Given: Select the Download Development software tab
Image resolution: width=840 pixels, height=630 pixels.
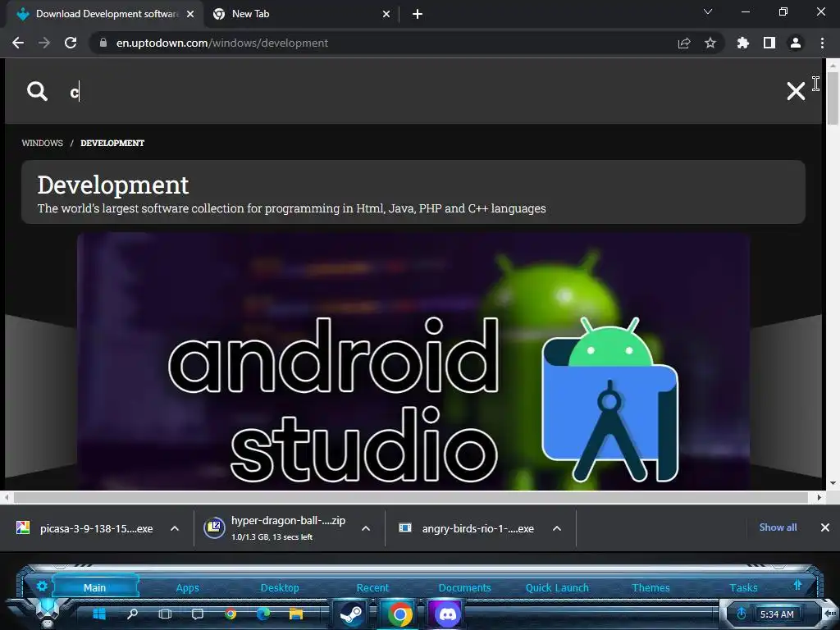Looking at the screenshot, I should (104, 14).
